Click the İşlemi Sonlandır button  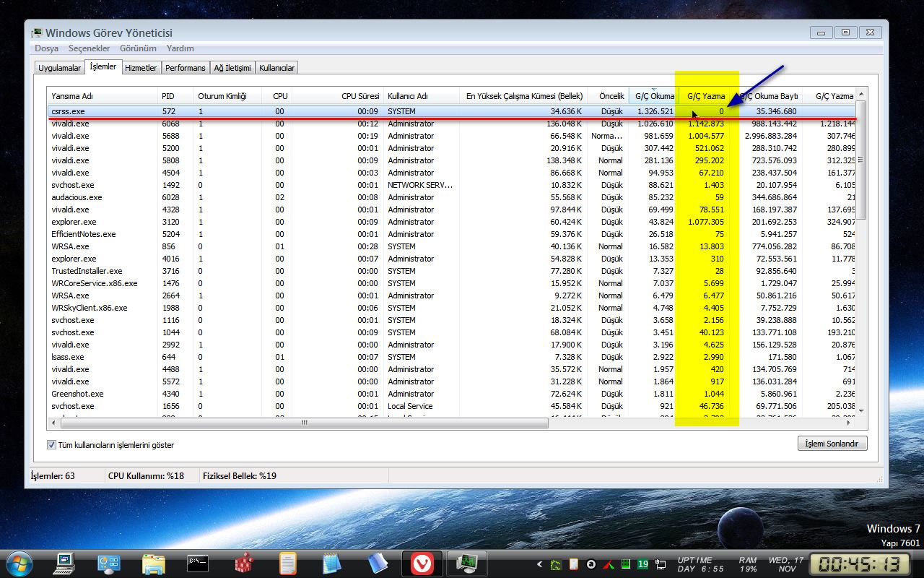click(832, 444)
